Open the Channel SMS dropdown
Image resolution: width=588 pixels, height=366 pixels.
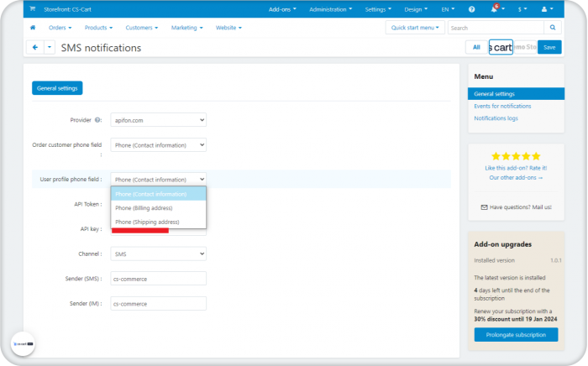(158, 254)
